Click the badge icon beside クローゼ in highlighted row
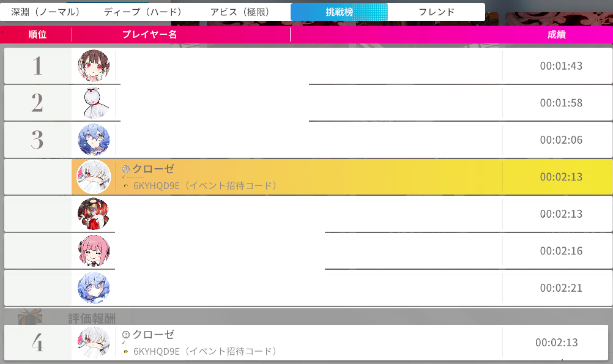Image resolution: width=613 pixels, height=364 pixels. click(126, 169)
